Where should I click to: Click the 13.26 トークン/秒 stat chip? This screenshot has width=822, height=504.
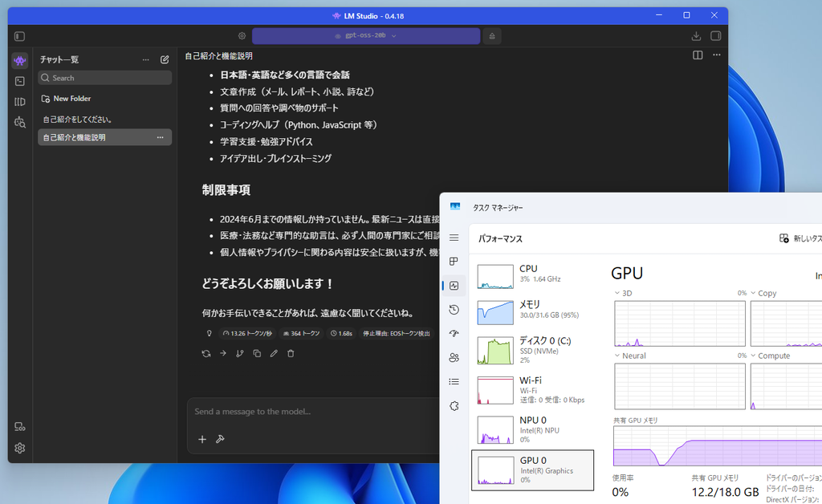point(247,333)
